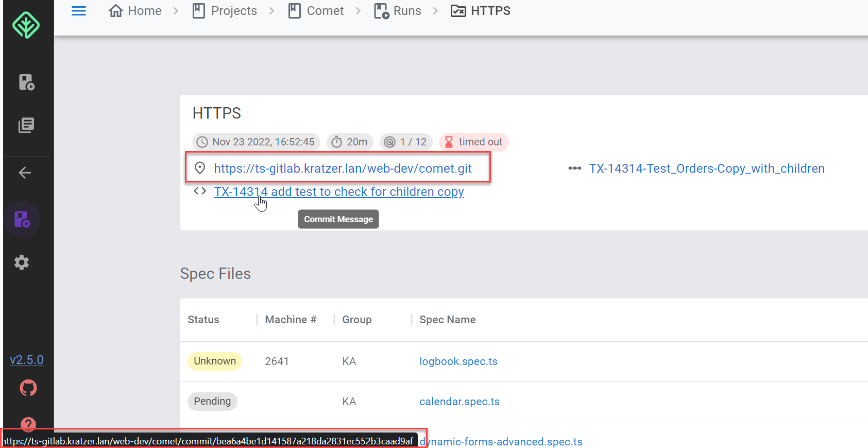Click the Home breadcrumb
Screen dimensions: 868x448
click(x=135, y=11)
